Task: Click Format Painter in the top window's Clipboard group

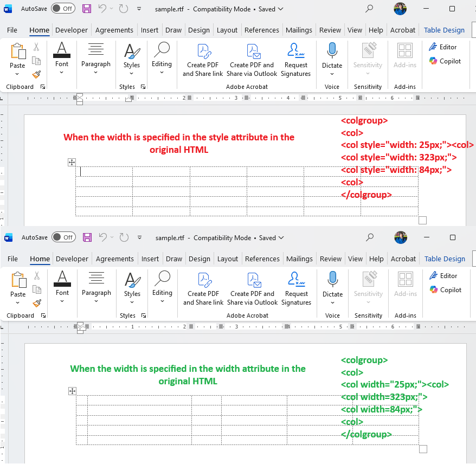Action: [36, 74]
